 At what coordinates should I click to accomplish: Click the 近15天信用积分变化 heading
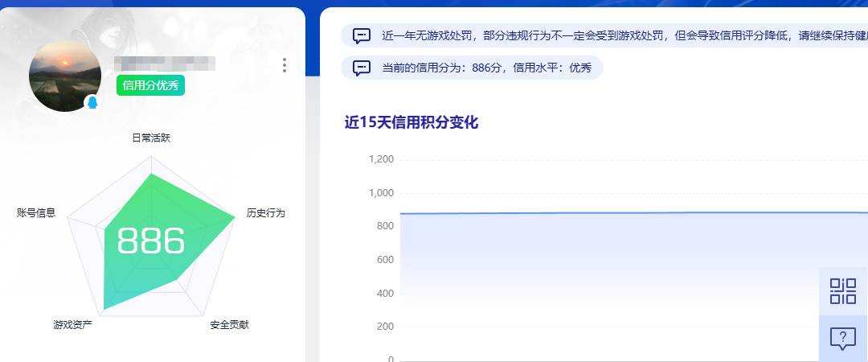click(411, 122)
